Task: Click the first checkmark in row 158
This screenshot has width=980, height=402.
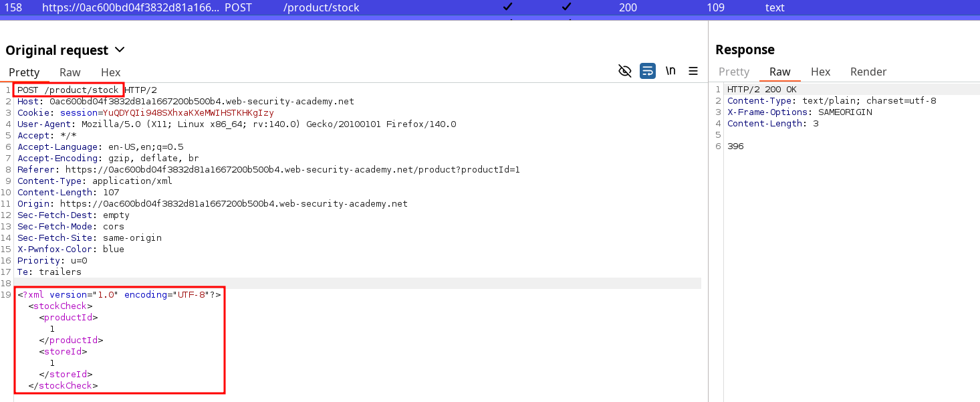Action: click(508, 8)
